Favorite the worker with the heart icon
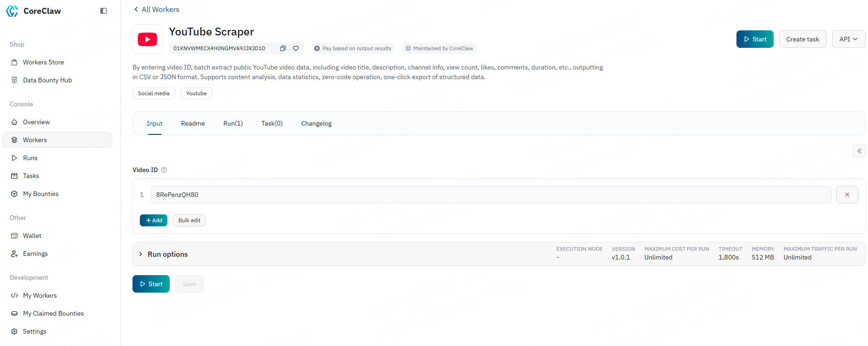The image size is (868, 346). 296,48
